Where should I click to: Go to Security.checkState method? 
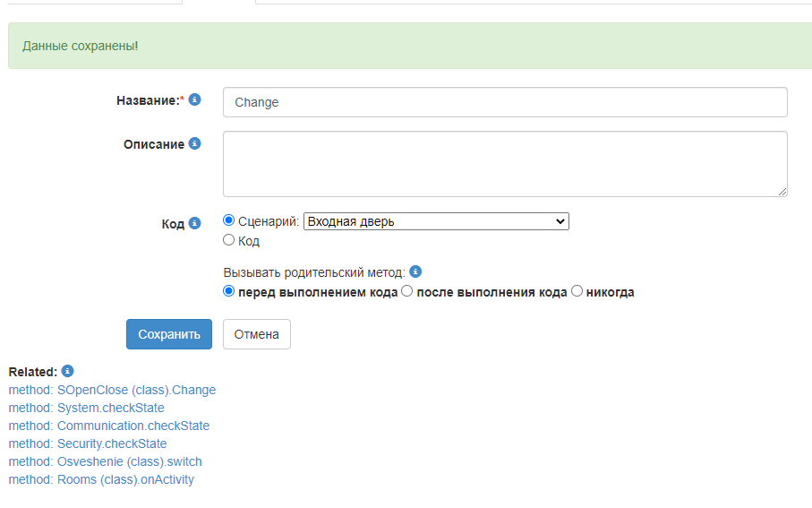point(87,443)
